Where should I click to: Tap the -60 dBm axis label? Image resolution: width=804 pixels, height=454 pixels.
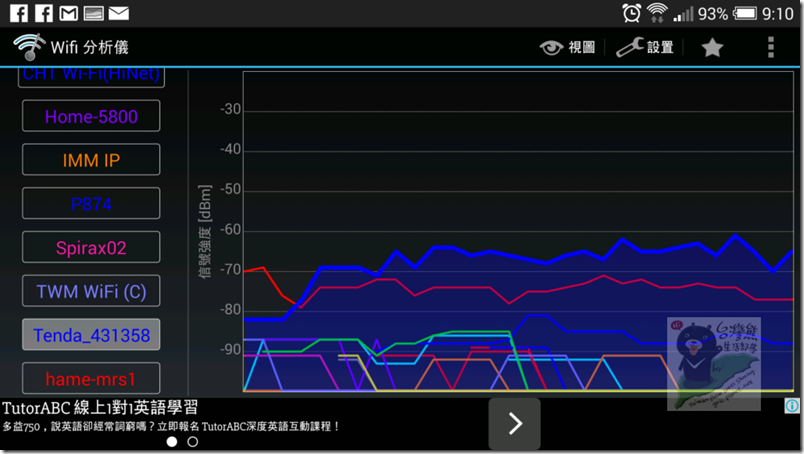point(230,230)
